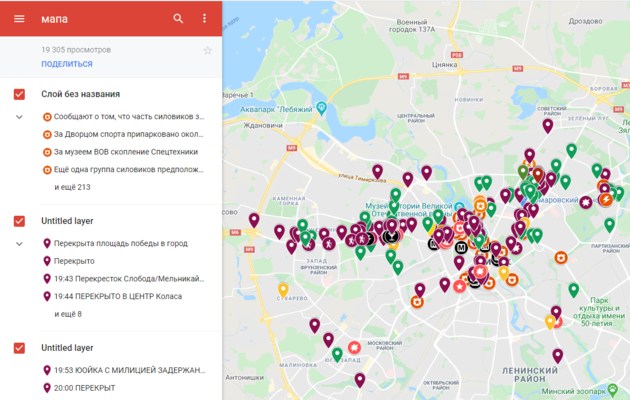
Task: Collapse the first Untitled layer chevron
Action: tap(19, 244)
